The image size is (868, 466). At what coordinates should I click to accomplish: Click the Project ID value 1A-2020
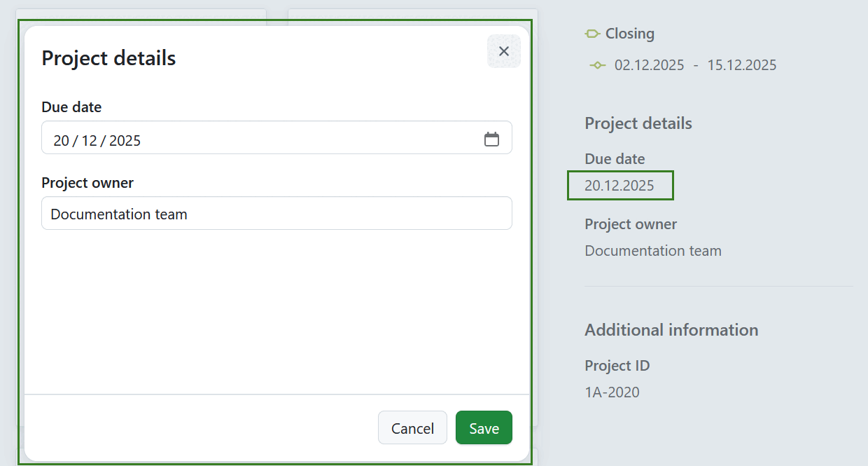[x=612, y=392]
